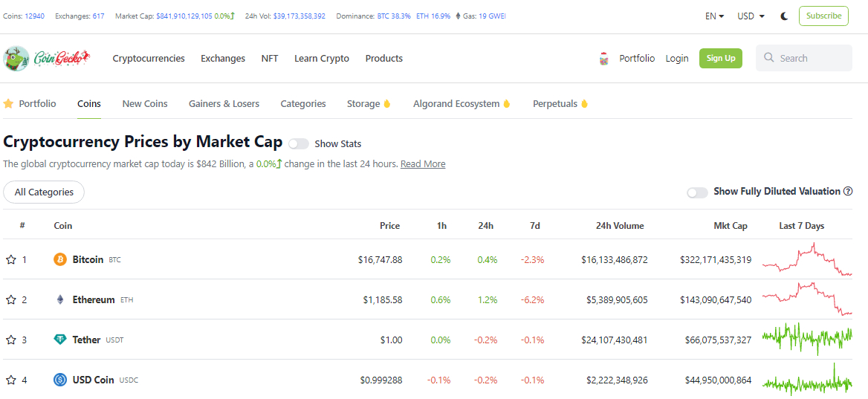Open Bitcoin 7-day sparkline chart
This screenshot has width=868, height=399.
tap(807, 259)
